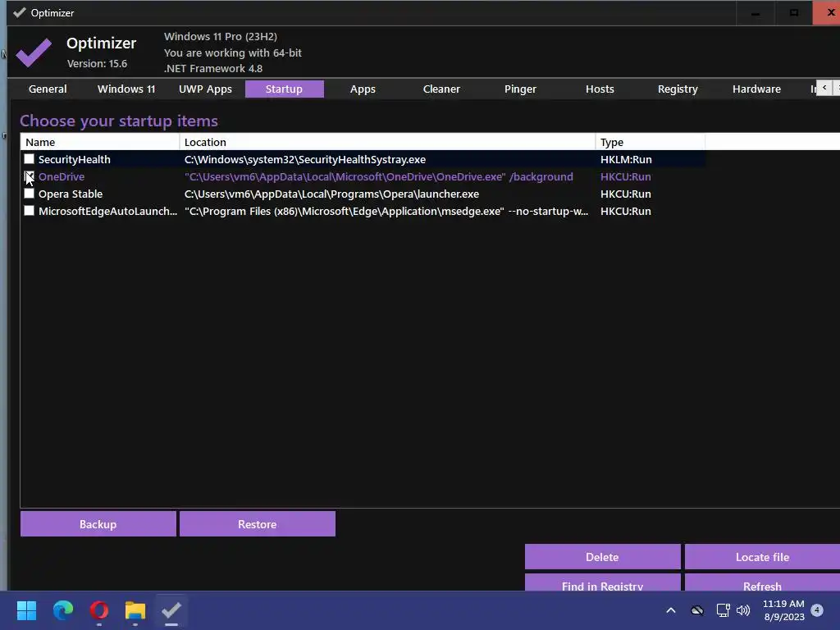840x630 pixels.
Task: Click the HKLM:Run type cell
Action: (x=626, y=159)
